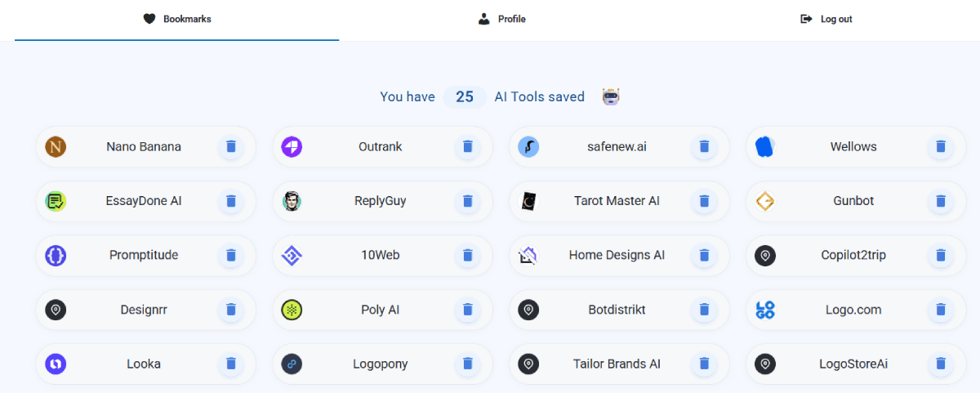Click the Gunbot orange logo icon

(x=765, y=201)
